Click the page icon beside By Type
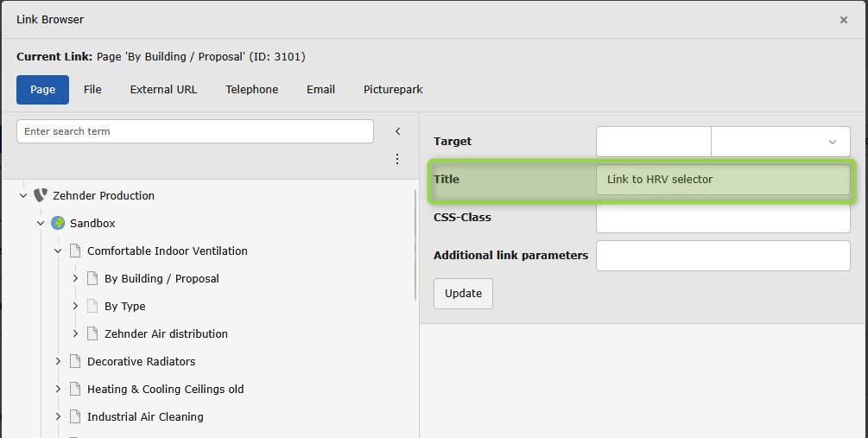868x438 pixels. (92, 306)
